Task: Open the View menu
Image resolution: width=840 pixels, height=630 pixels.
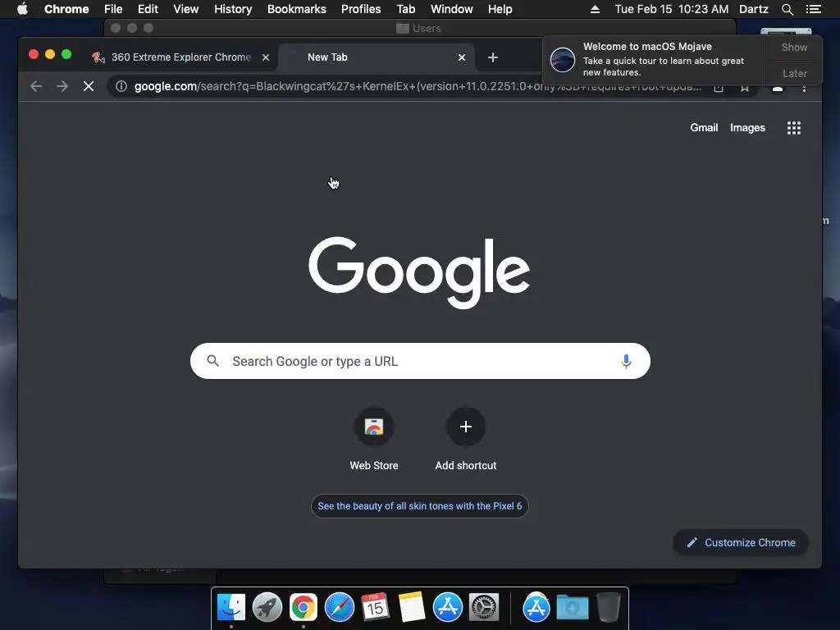Action: pos(186,9)
